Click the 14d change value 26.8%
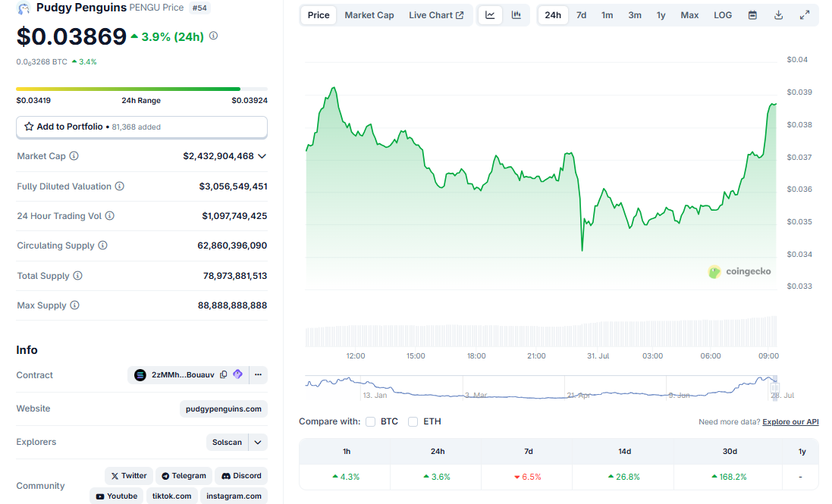The image size is (832, 504). click(624, 477)
